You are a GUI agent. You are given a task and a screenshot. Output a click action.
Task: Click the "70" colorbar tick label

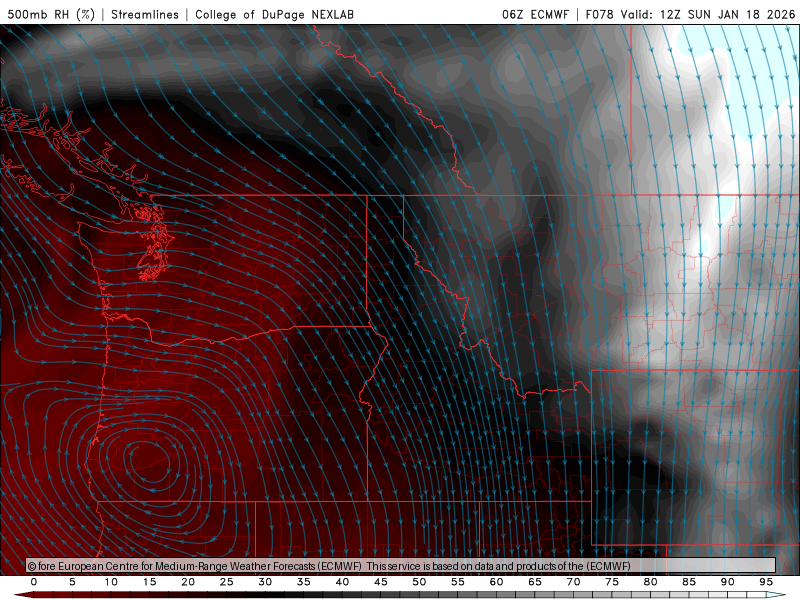(x=573, y=582)
